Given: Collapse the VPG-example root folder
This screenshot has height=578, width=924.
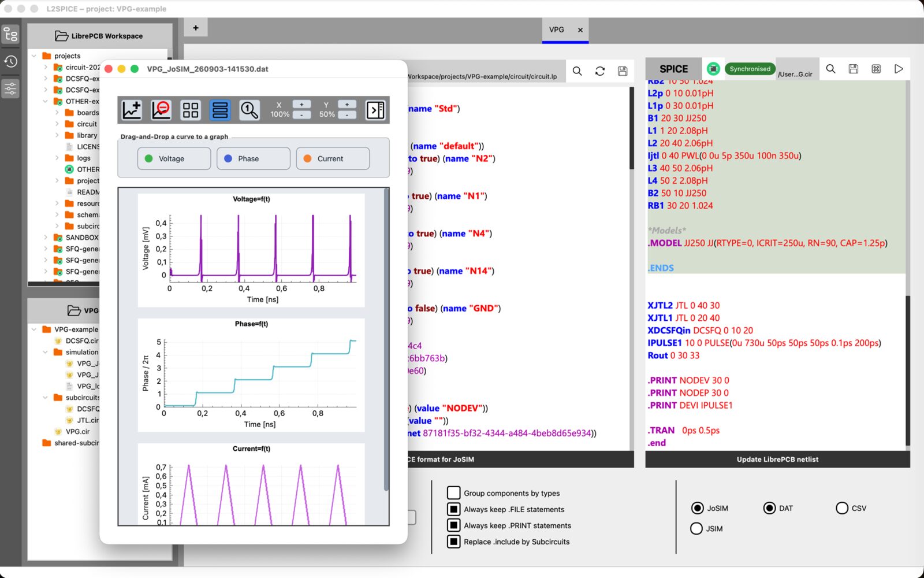Looking at the screenshot, I should (34, 329).
